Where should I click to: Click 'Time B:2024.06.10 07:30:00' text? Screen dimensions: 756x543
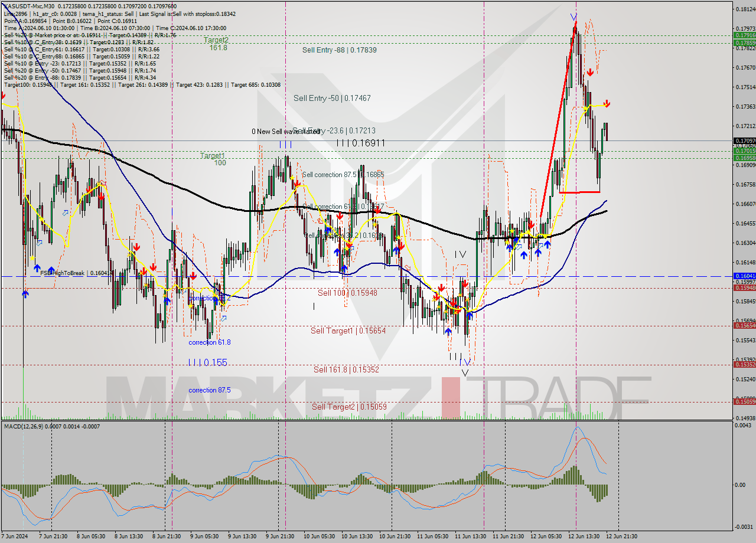pos(115,28)
